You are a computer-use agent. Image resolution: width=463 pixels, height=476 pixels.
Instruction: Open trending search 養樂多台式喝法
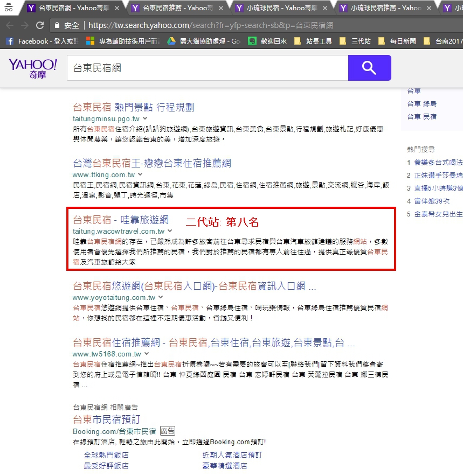click(x=438, y=163)
